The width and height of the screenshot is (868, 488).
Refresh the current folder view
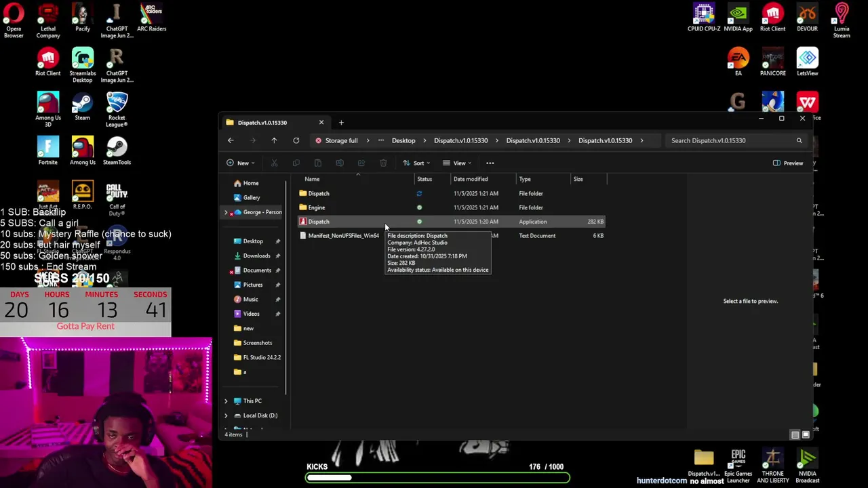296,140
